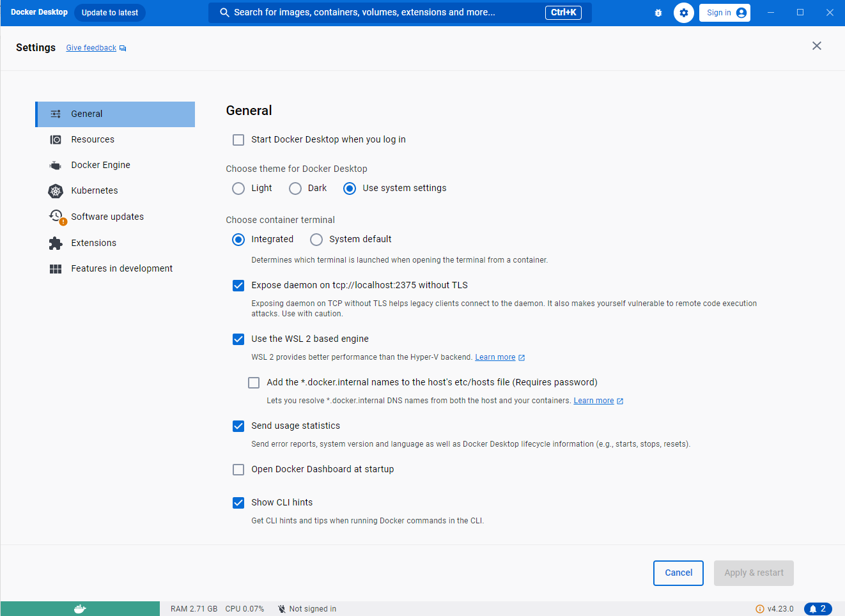Click the Kubernetes wheel icon
The image size is (845, 616).
click(x=56, y=190)
